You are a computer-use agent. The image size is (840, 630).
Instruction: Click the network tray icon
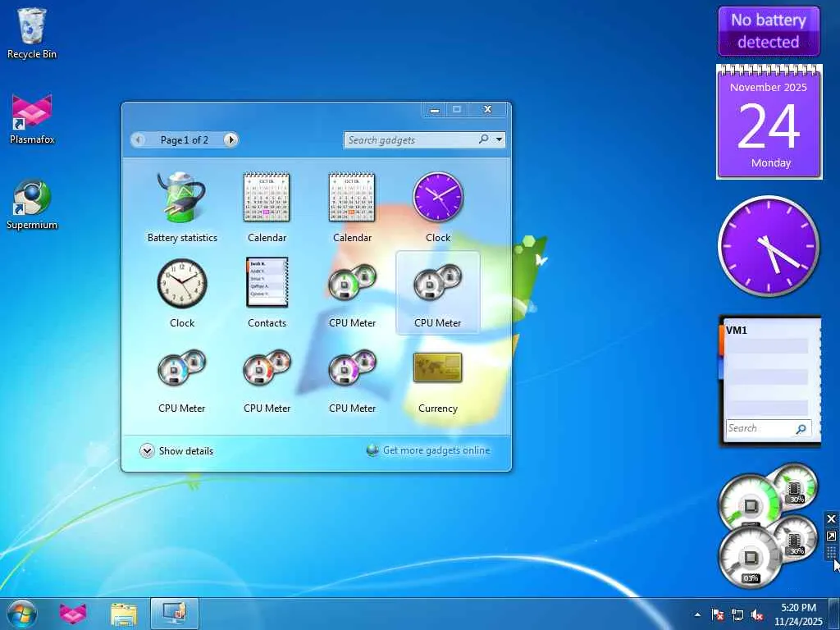click(737, 614)
